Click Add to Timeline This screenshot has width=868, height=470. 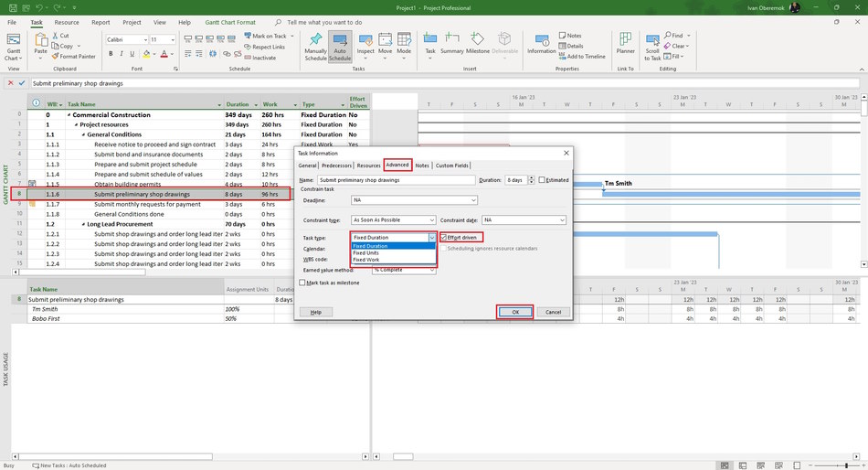pyautogui.click(x=582, y=57)
